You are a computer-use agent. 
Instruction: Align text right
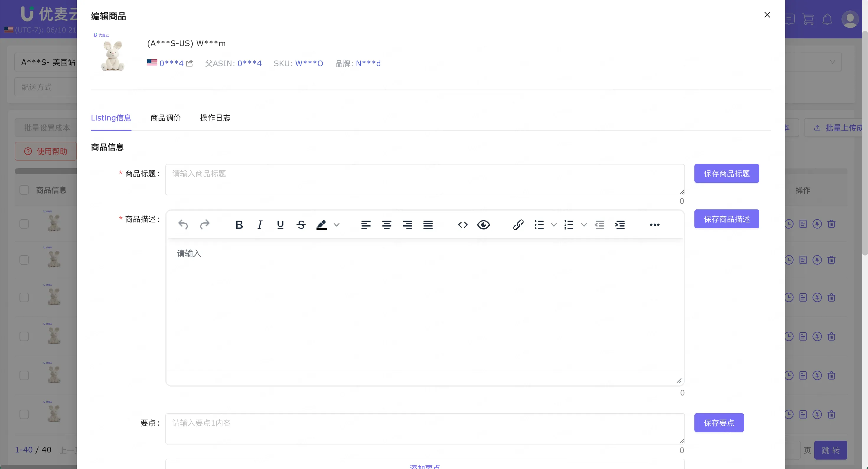(407, 224)
